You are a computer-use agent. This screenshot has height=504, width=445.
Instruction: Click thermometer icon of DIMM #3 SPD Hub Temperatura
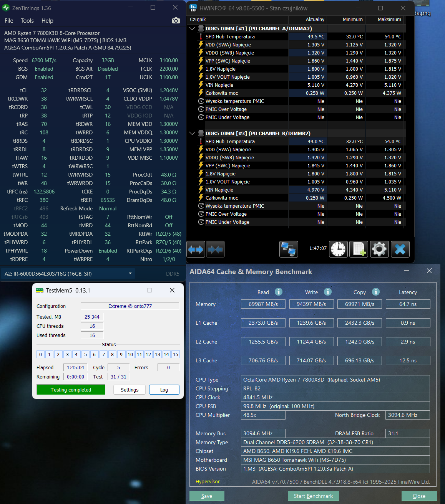[x=201, y=141]
